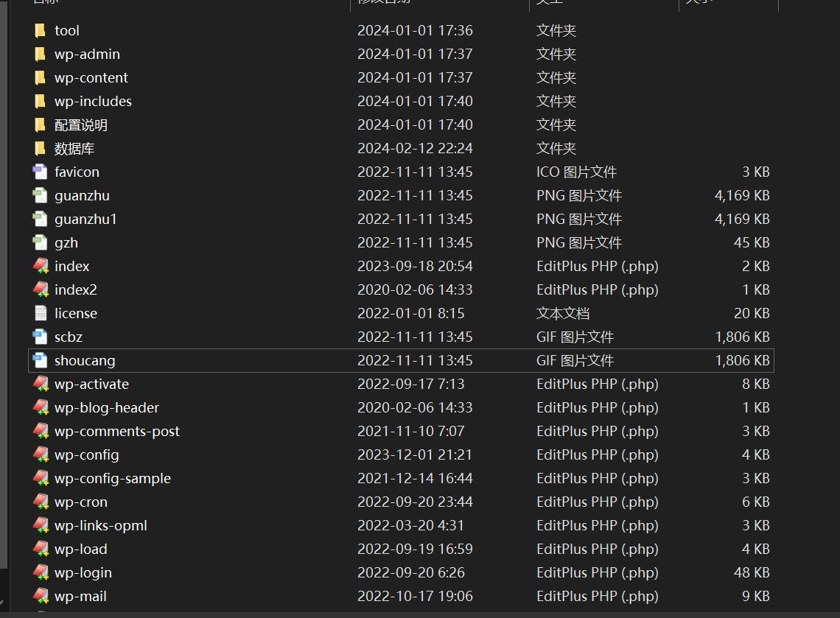Click the wp-login PHP file icon
The height and width of the screenshot is (618, 840).
pos(40,572)
